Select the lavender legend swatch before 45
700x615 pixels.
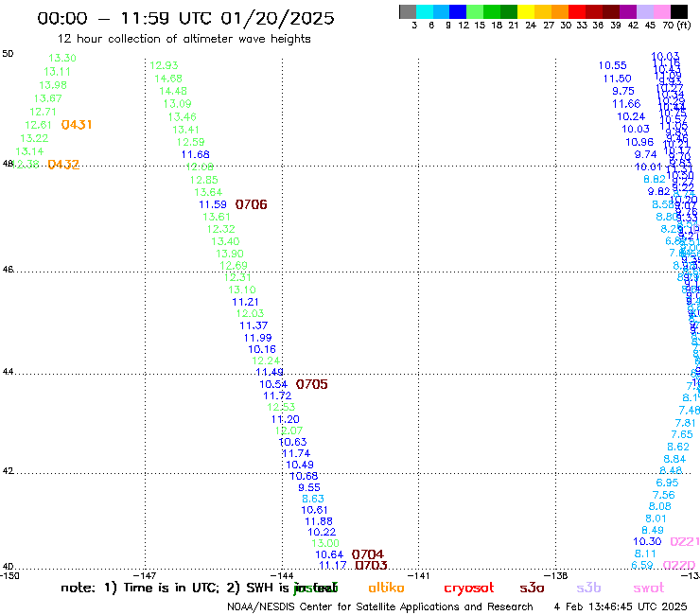point(644,11)
